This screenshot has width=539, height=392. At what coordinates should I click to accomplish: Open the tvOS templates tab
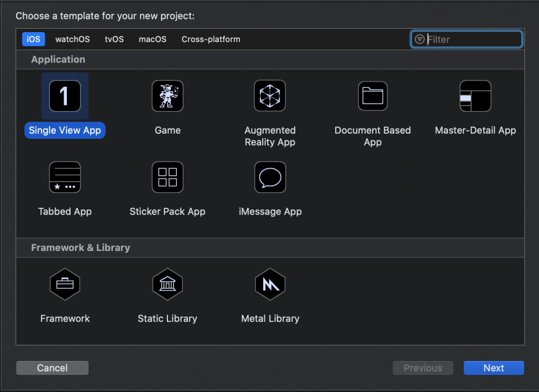pos(114,39)
